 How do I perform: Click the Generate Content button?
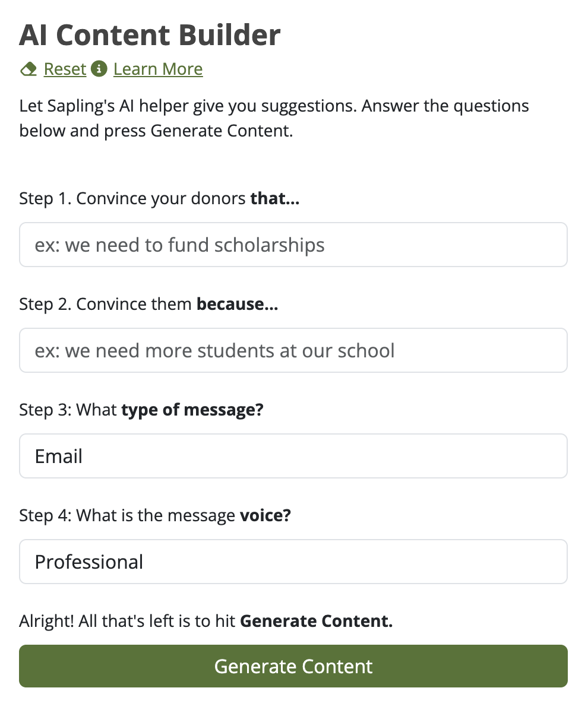tap(293, 666)
